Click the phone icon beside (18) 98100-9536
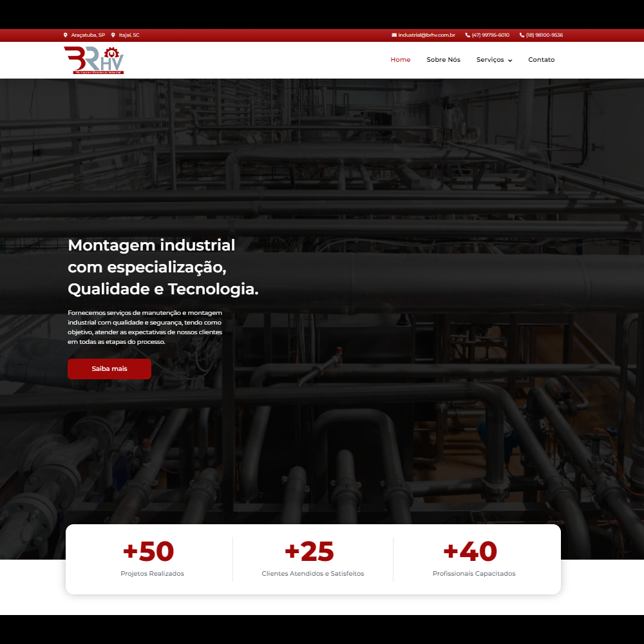644x644 pixels. tap(522, 35)
